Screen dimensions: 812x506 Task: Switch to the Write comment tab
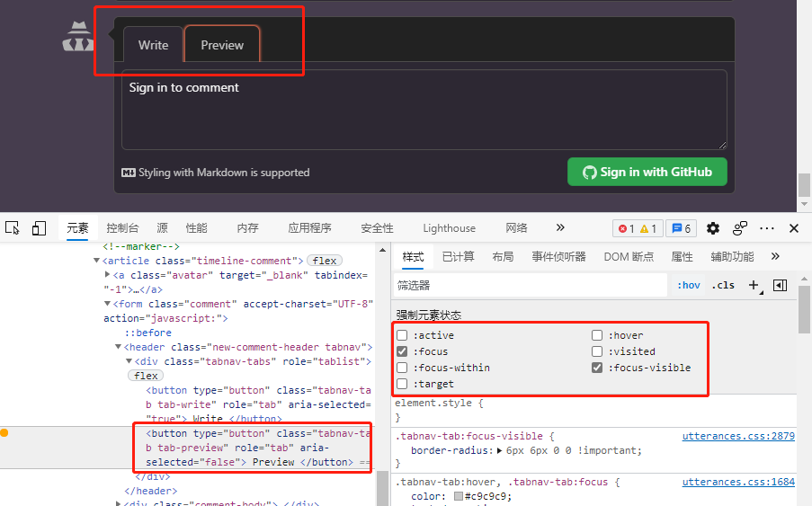point(153,45)
